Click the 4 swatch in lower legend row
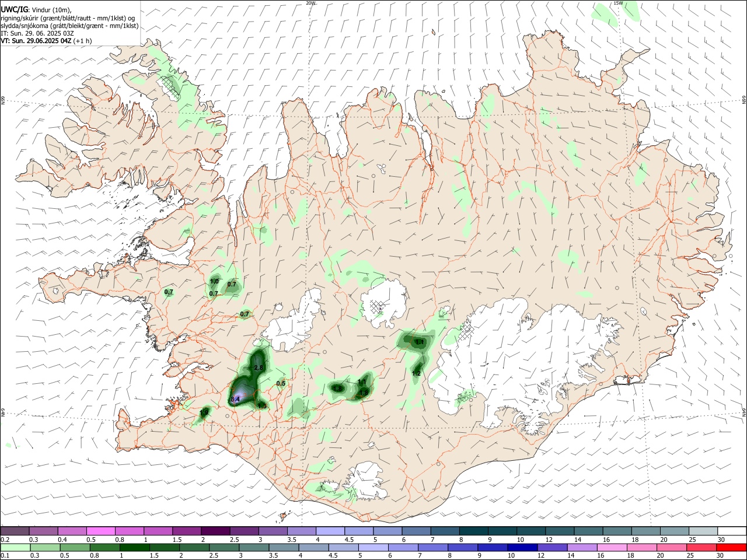 [x=313, y=547]
